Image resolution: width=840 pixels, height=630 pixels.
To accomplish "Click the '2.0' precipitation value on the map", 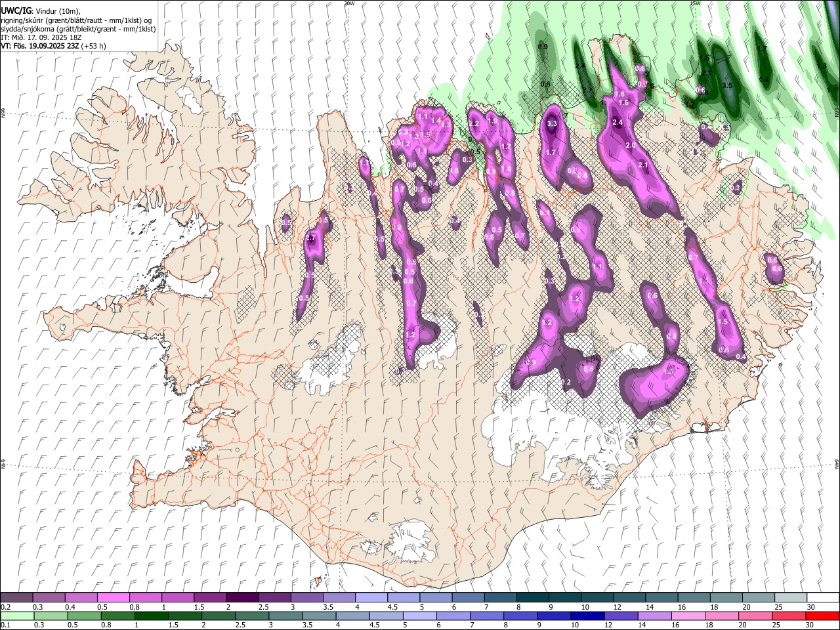I will pyautogui.click(x=631, y=145).
